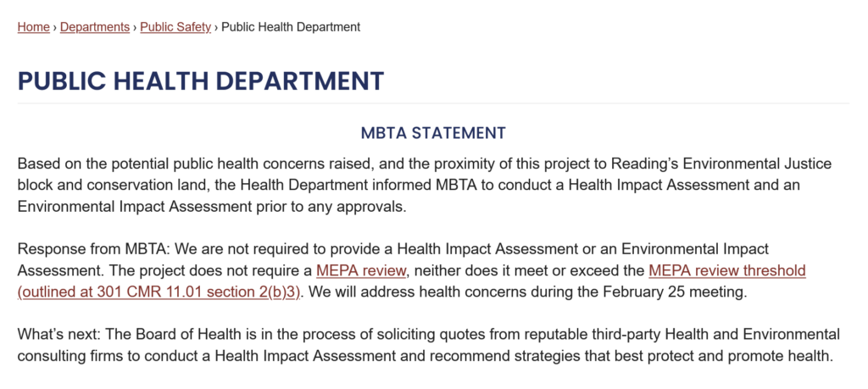868x389 pixels.
Task: Open the MEPA review link
Action: coord(361,270)
